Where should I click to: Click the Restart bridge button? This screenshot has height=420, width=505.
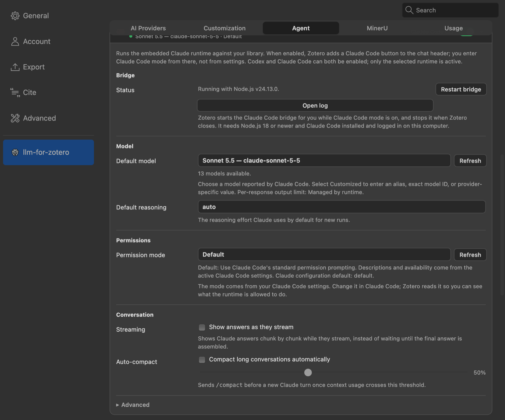(461, 89)
